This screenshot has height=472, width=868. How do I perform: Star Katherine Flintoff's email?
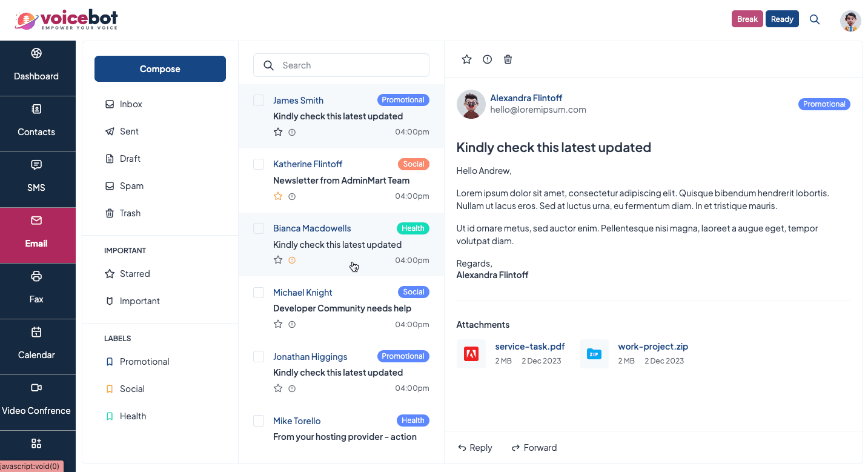(x=278, y=196)
